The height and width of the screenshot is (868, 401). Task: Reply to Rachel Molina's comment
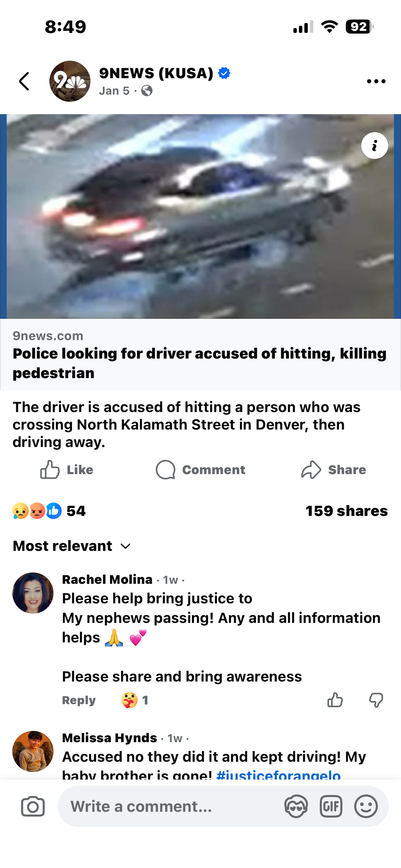(79, 700)
